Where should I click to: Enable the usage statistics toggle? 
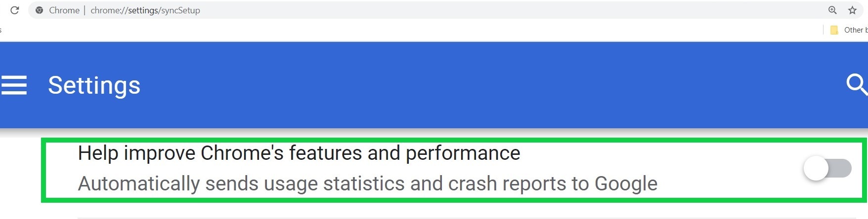pyautogui.click(x=827, y=168)
